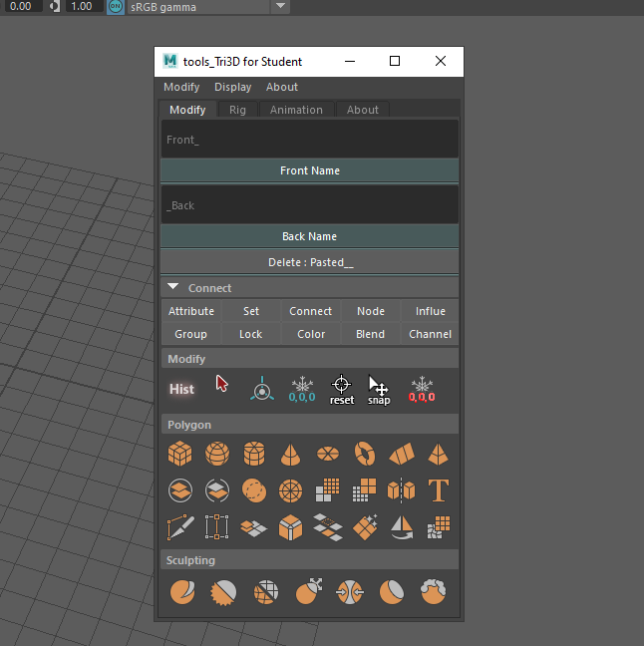This screenshot has height=646, width=644.
Task: Select the Modify tab
Action: point(187,110)
